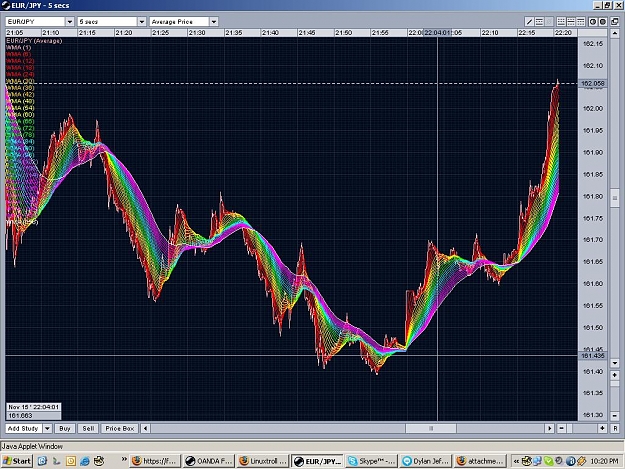The width and height of the screenshot is (625, 469).
Task: Click the WMA (36) legend entry
Action: click(20, 88)
